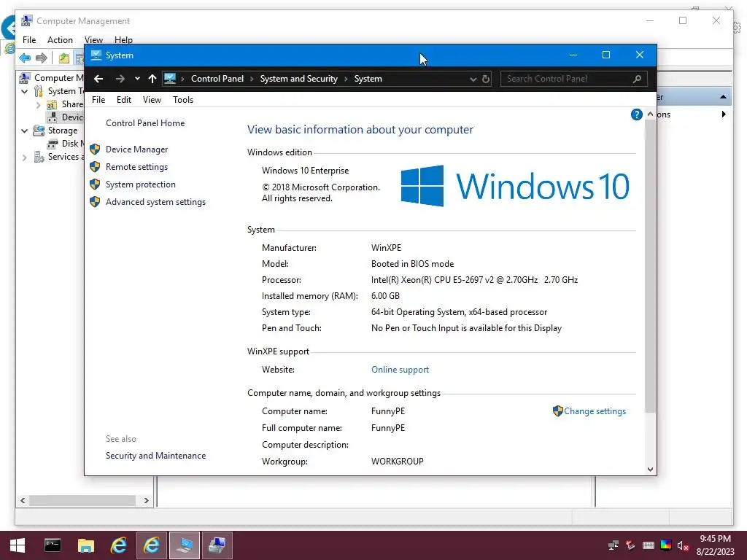Select Disk Management tree item
747x560 pixels.
[65, 144]
